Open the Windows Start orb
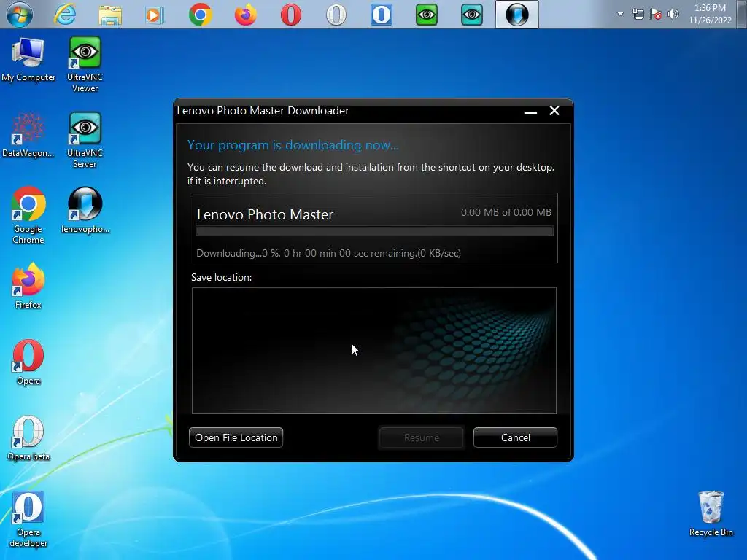 19,15
